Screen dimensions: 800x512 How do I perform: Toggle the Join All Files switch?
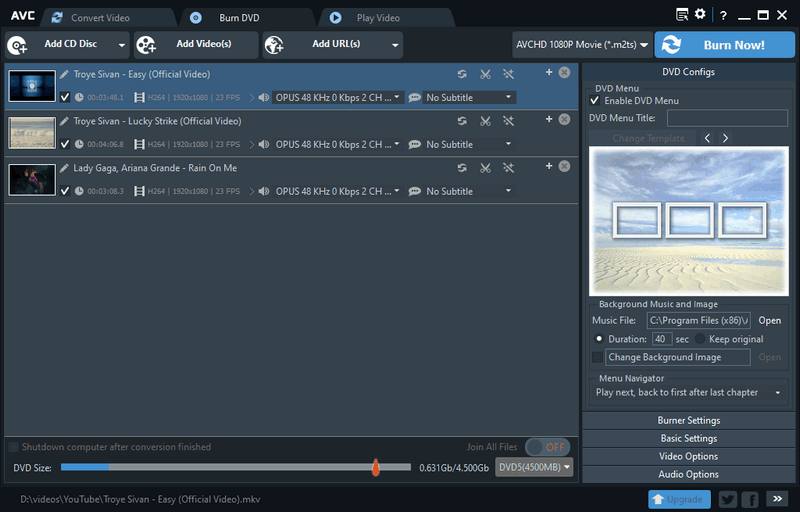tap(546, 447)
